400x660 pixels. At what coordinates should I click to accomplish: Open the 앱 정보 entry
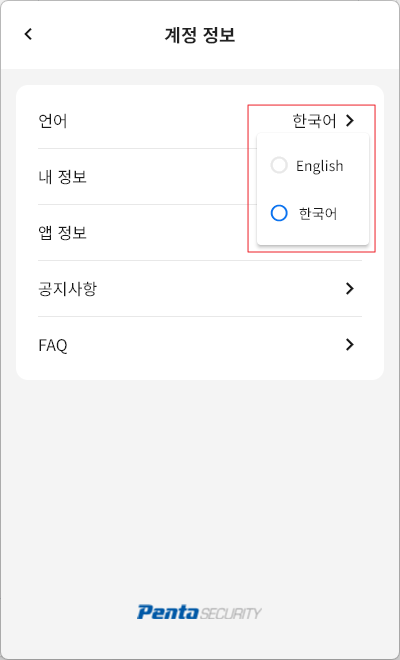(x=62, y=233)
